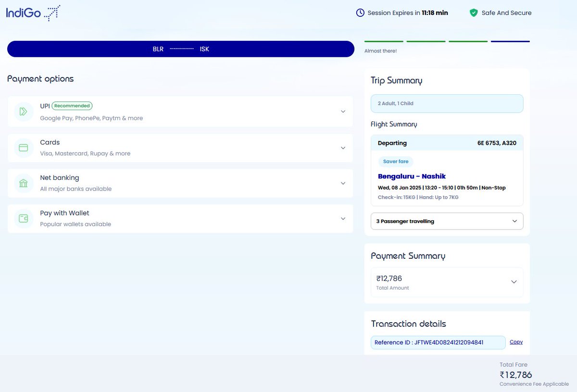The height and width of the screenshot is (392, 577).
Task: Click the BLR to ISK route bar
Action: [x=181, y=49]
